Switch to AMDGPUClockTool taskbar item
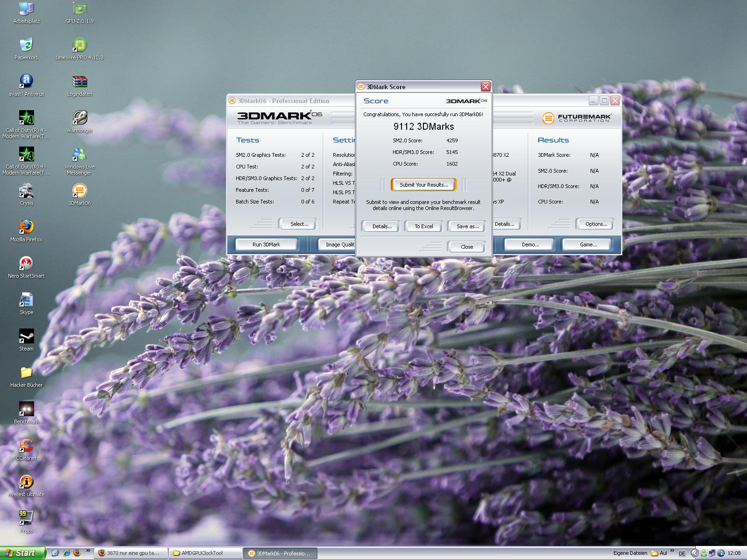Image resolution: width=747 pixels, height=560 pixels. pos(205,553)
